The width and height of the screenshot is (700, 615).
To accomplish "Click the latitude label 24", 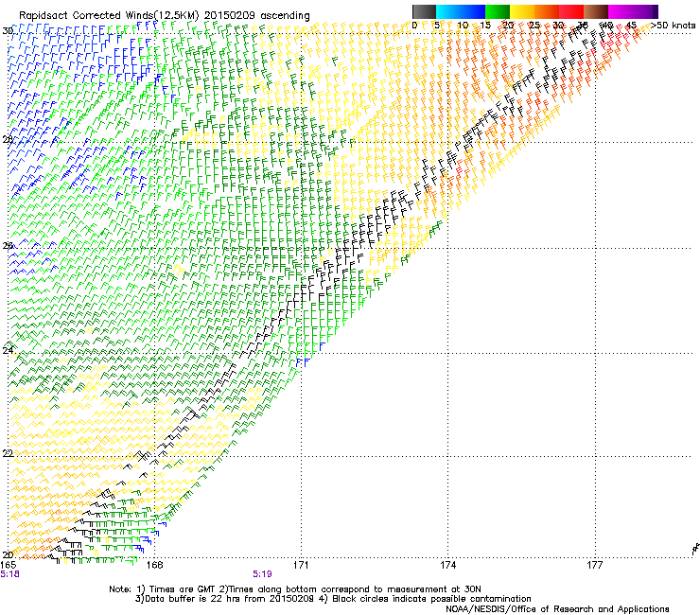I will point(8,350).
